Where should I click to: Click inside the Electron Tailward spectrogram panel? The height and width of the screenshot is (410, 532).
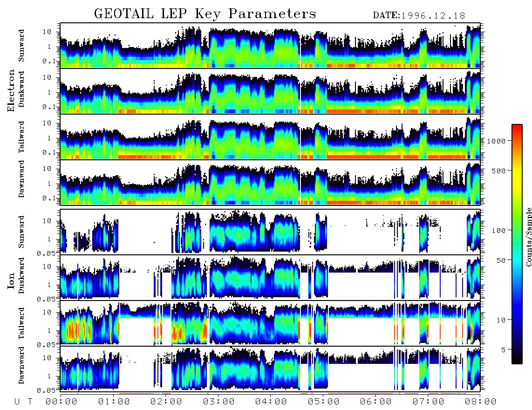[270, 137]
